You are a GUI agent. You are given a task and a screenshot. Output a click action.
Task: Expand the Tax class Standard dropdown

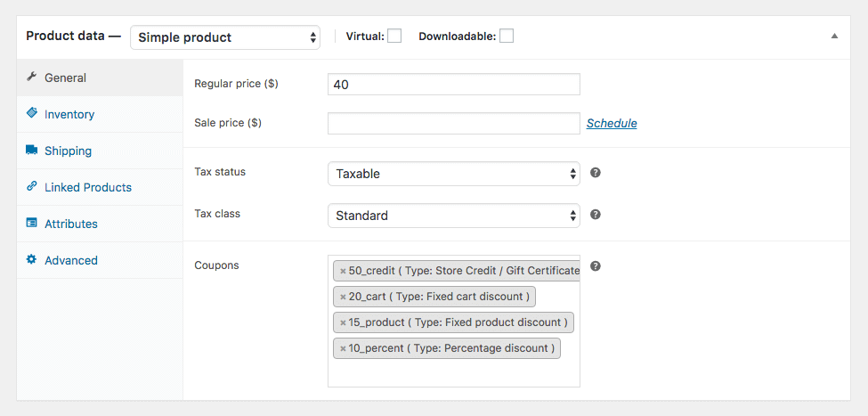pyautogui.click(x=453, y=216)
